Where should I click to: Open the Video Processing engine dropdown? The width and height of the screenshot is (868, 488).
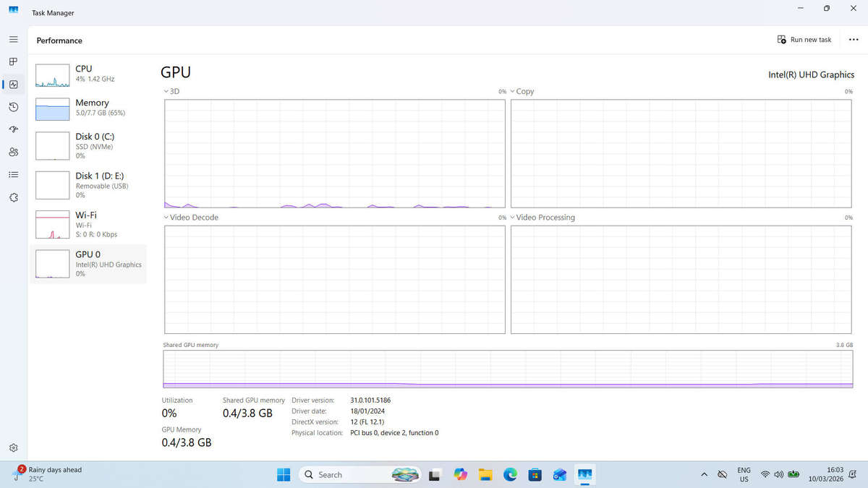click(x=542, y=218)
